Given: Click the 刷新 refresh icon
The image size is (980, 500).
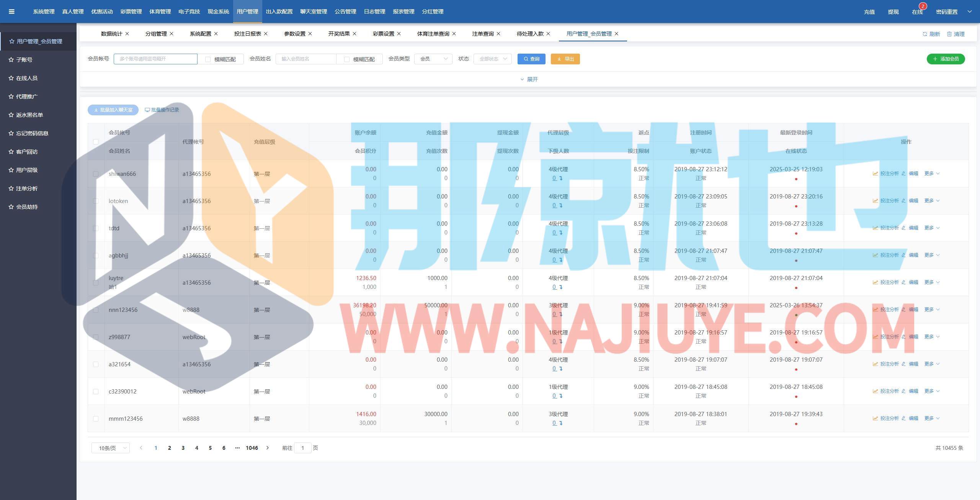Looking at the screenshot, I should click(925, 34).
